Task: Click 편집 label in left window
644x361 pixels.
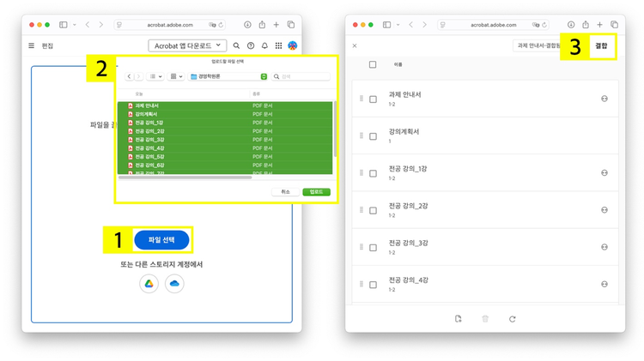Action: pos(47,45)
